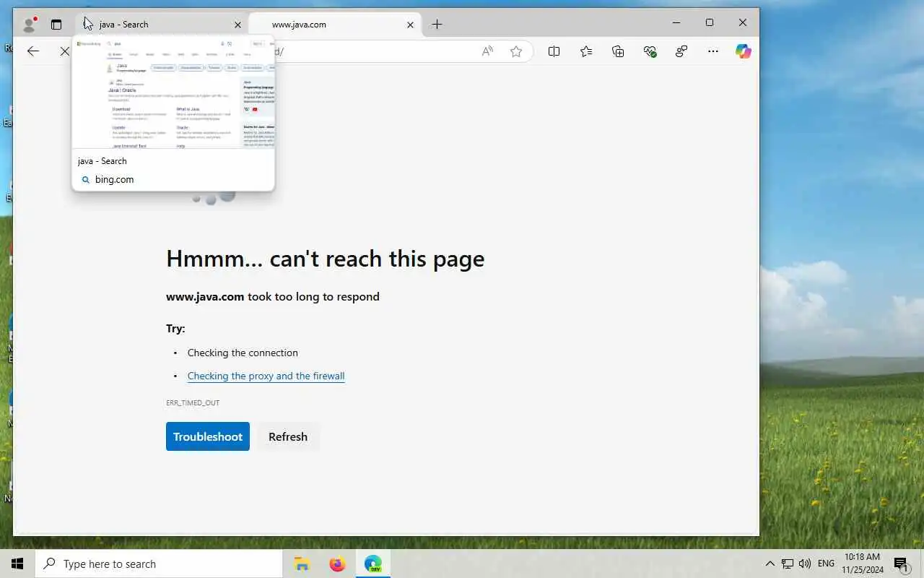Show hidden system tray icons
924x578 pixels.
[x=770, y=564]
